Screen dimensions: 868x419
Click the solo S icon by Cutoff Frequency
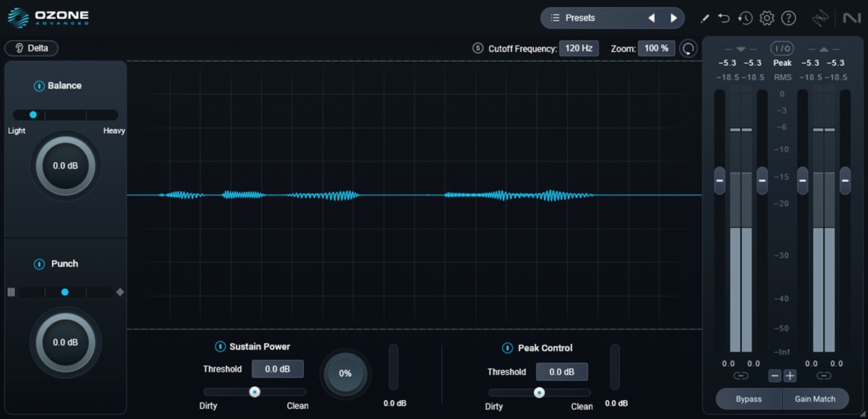click(477, 48)
